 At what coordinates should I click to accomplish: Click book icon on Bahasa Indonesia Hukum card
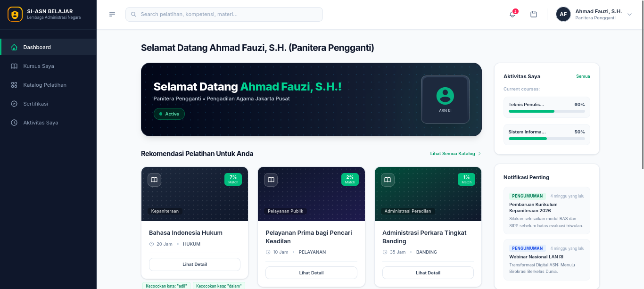pyautogui.click(x=154, y=180)
